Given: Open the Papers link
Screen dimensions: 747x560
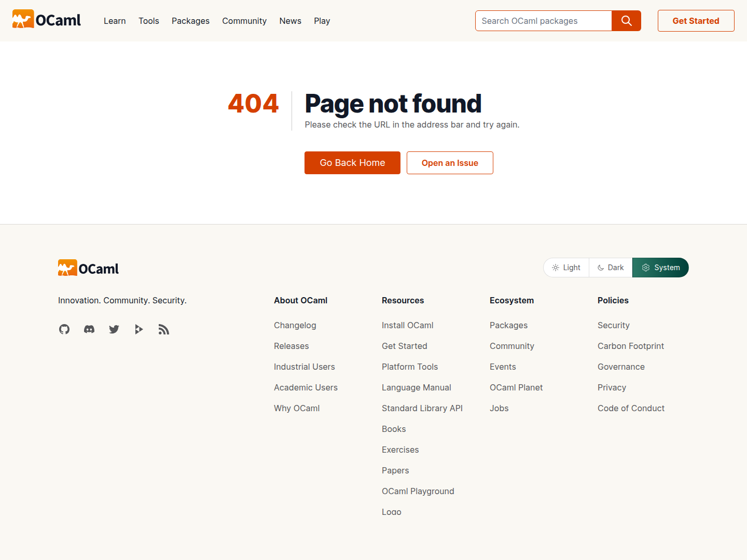Looking at the screenshot, I should [x=395, y=470].
